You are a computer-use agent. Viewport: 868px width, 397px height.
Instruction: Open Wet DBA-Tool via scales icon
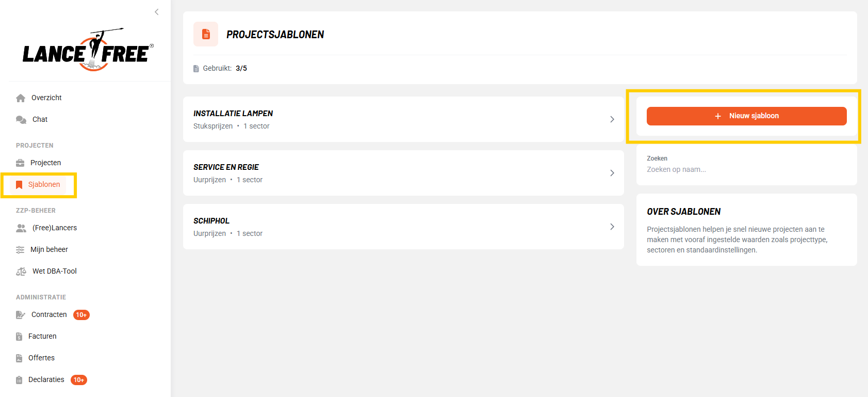21,272
